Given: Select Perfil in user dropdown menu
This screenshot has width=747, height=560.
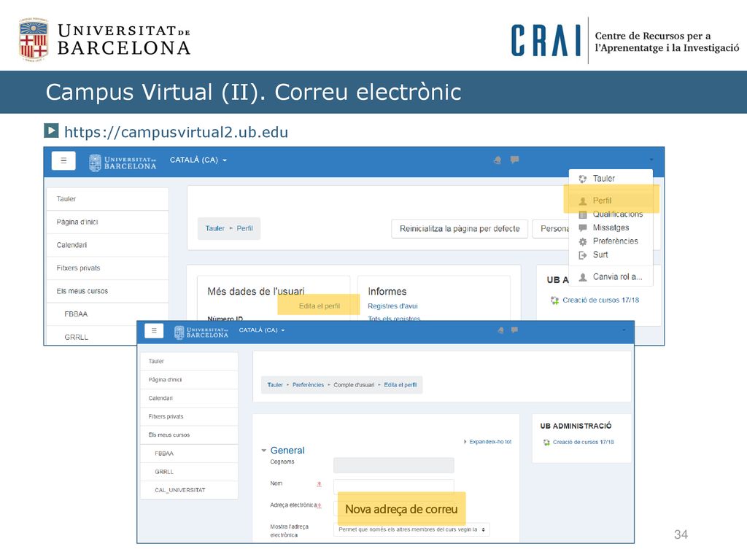Looking at the screenshot, I should click(x=602, y=201).
